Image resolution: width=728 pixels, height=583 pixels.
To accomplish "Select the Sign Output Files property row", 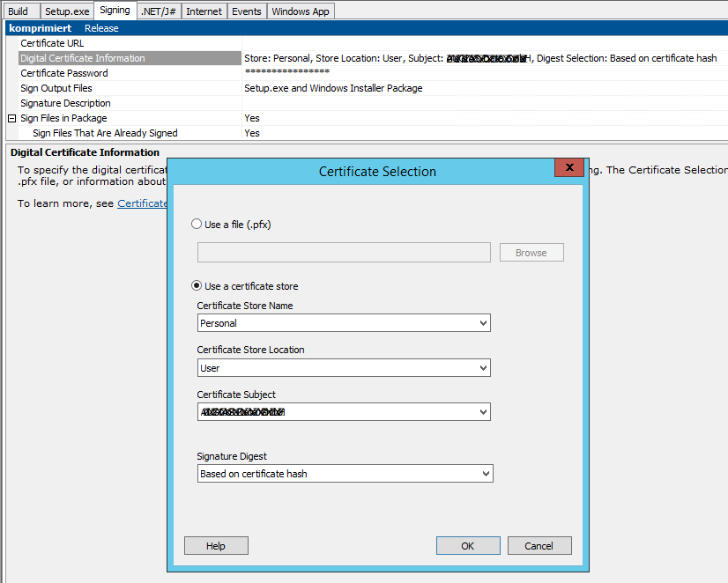I will tap(56, 88).
